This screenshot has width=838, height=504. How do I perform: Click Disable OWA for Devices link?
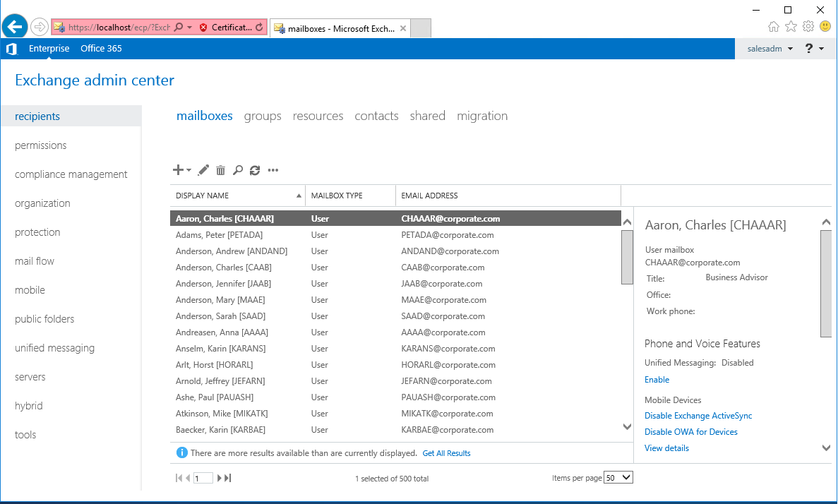pyautogui.click(x=691, y=432)
